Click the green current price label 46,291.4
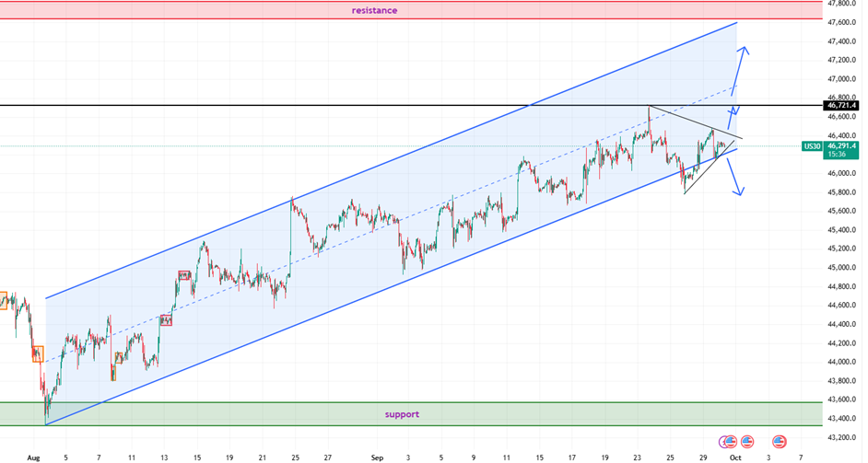 pos(842,145)
